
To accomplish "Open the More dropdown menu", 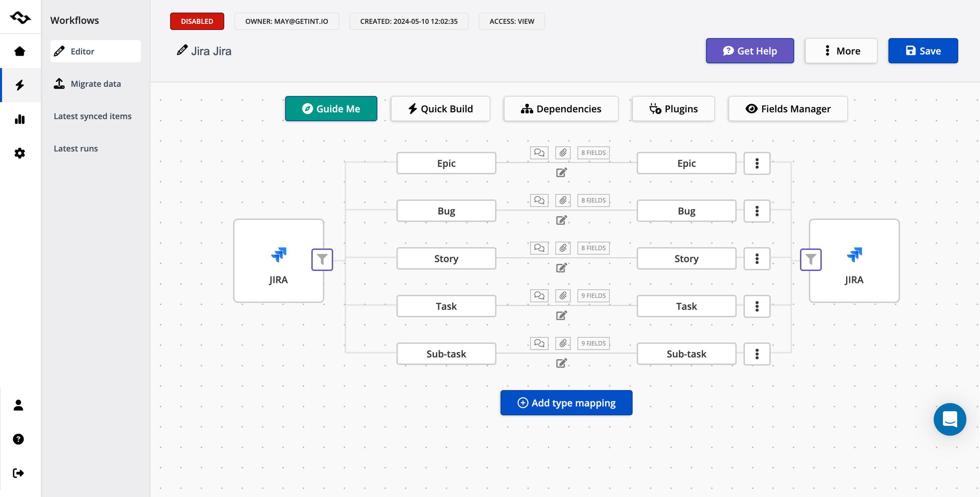I will pos(841,51).
